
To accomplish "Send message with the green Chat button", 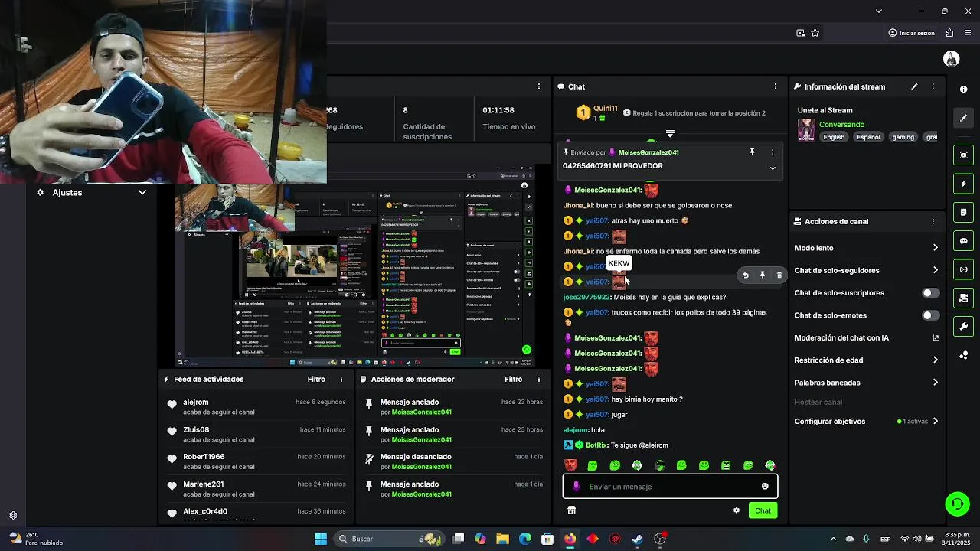I will coord(763,510).
